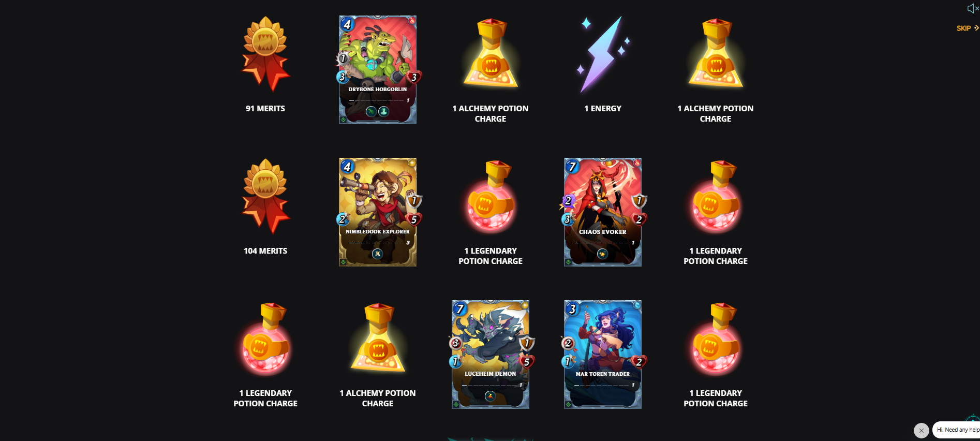Image resolution: width=980 pixels, height=441 pixels.
Task: Select Legendary Potion beside Nimbledook Explorer
Action: coord(491,196)
